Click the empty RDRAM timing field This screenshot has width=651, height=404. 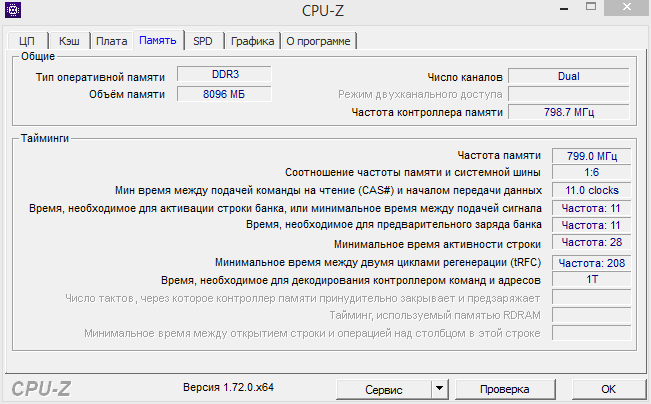point(592,315)
